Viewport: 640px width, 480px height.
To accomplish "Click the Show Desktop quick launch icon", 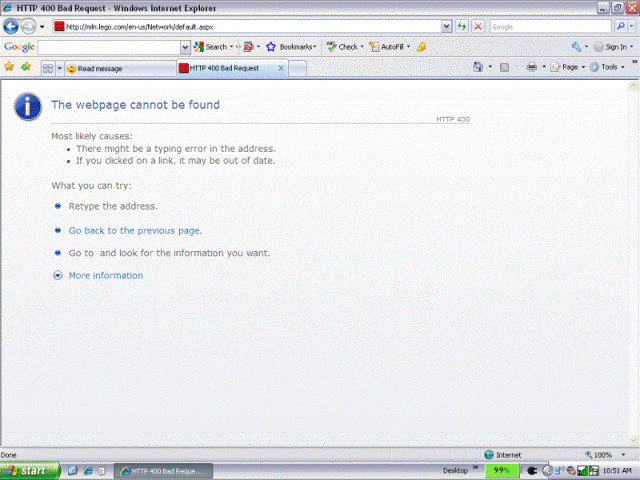I will 73,471.
